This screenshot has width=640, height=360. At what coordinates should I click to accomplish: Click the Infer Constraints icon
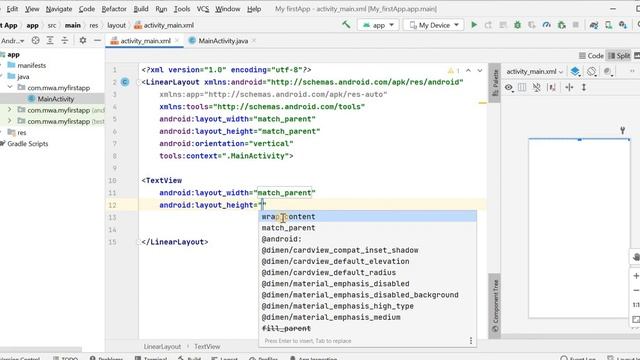[x=551, y=87]
